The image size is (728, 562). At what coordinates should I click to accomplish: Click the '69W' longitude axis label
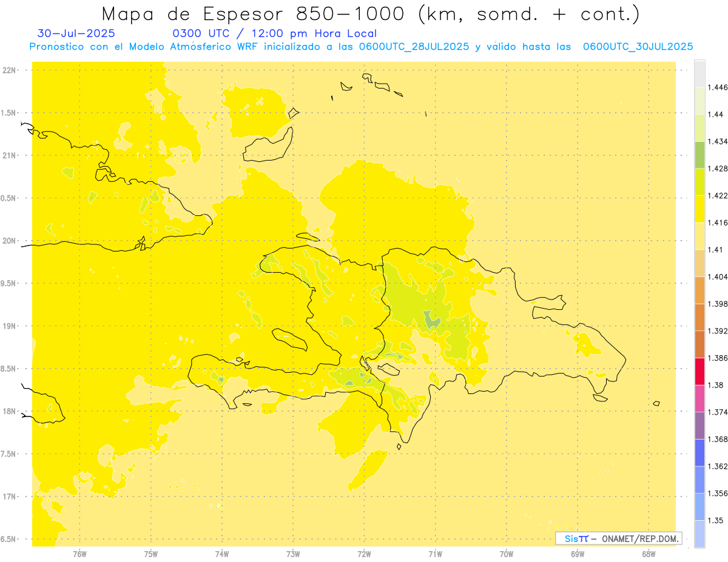tap(578, 554)
